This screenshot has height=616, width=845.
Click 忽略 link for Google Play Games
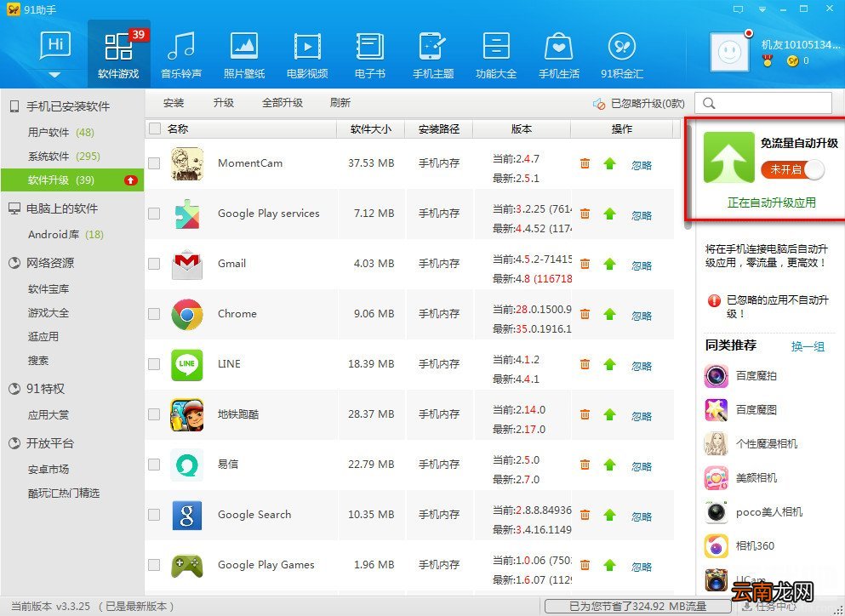tap(642, 567)
